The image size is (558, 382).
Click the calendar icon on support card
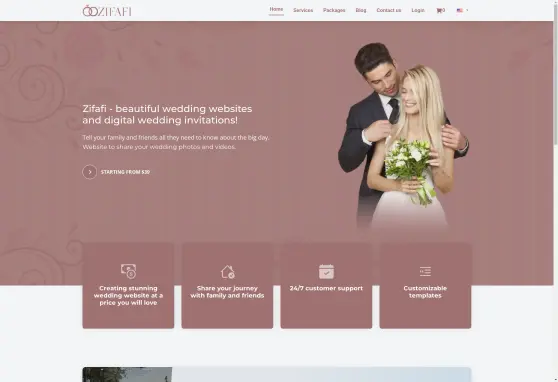coord(326,272)
